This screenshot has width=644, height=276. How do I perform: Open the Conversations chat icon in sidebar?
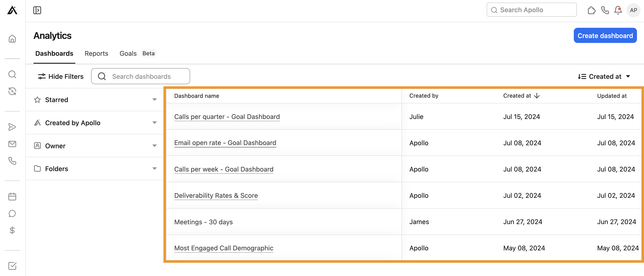point(12,213)
